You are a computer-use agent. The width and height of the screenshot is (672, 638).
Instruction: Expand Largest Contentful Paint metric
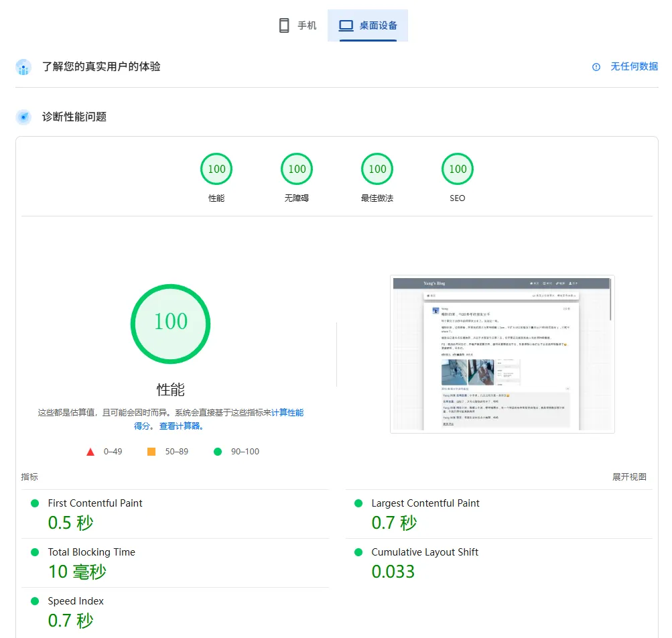[x=425, y=503]
